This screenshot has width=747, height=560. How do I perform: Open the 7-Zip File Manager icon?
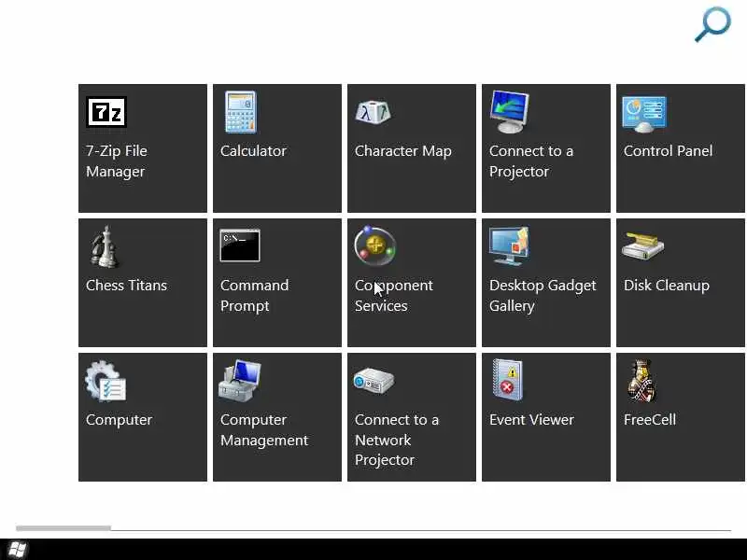tap(106, 112)
